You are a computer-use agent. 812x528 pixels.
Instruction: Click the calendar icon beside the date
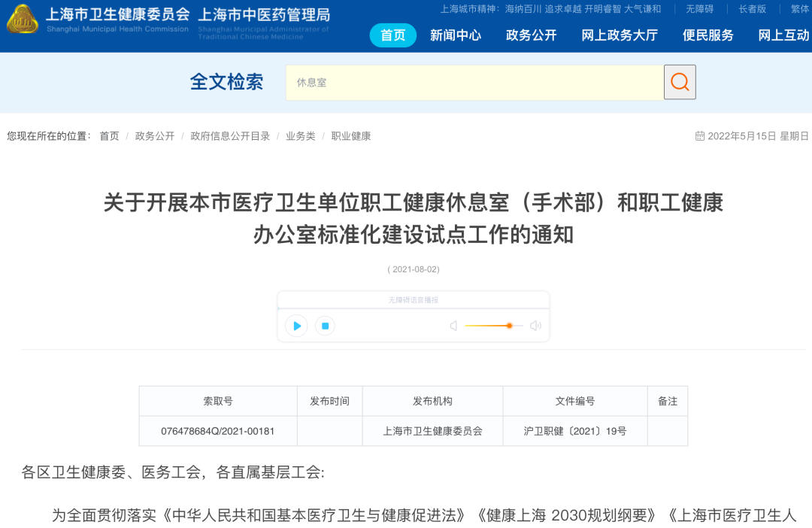tap(700, 136)
